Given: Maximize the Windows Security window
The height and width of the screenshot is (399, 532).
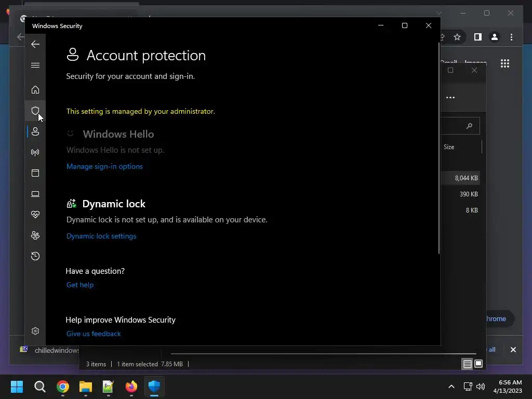Looking at the screenshot, I should coord(404,26).
